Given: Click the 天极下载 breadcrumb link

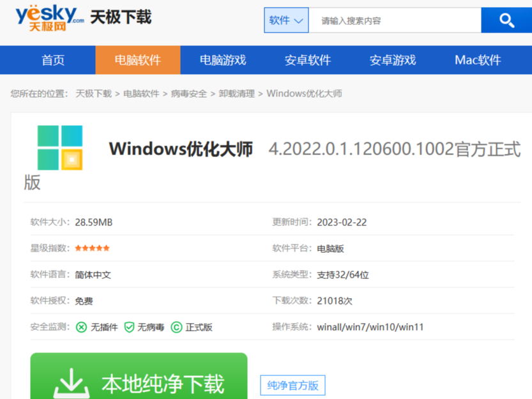Looking at the screenshot, I should [94, 94].
